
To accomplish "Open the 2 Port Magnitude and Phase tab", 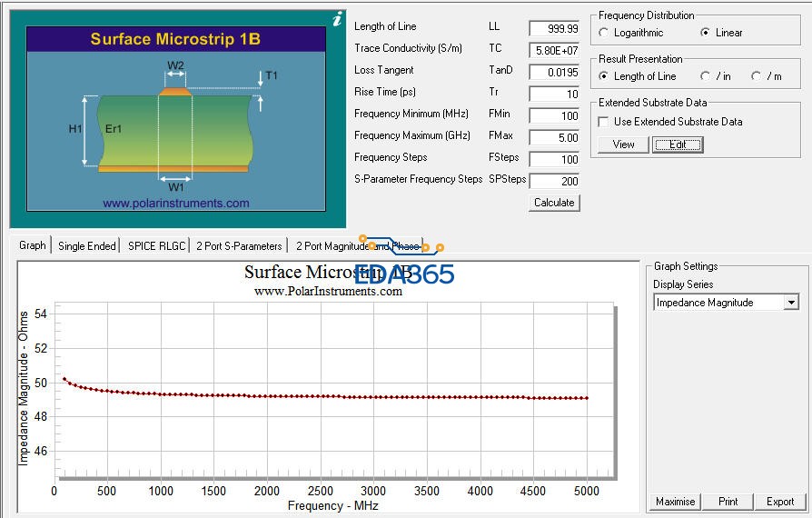I will click(357, 246).
